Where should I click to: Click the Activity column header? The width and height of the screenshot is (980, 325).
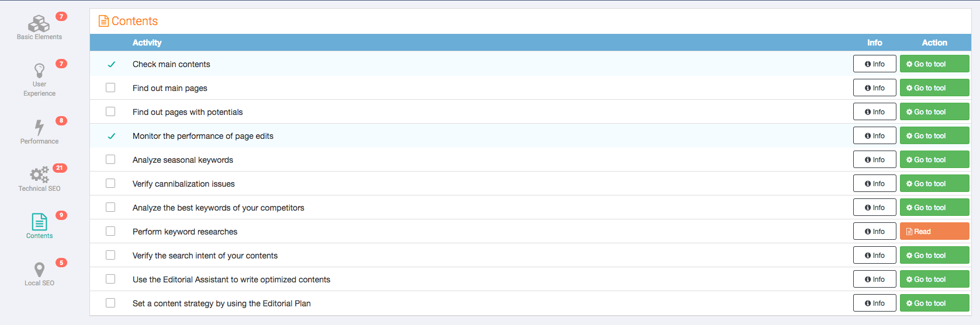tap(147, 43)
